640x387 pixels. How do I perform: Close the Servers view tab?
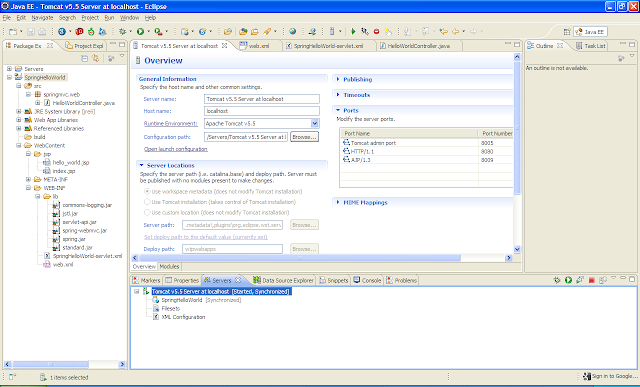[x=238, y=280]
